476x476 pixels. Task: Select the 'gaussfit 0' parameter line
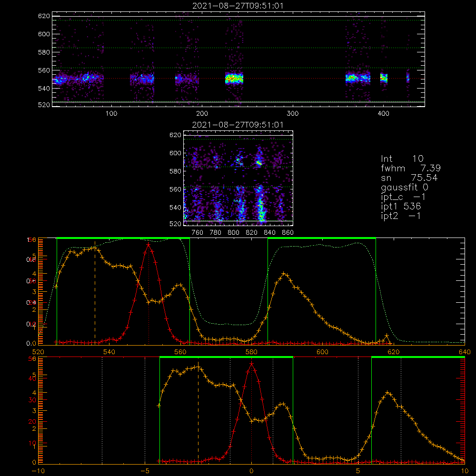tap(404, 188)
